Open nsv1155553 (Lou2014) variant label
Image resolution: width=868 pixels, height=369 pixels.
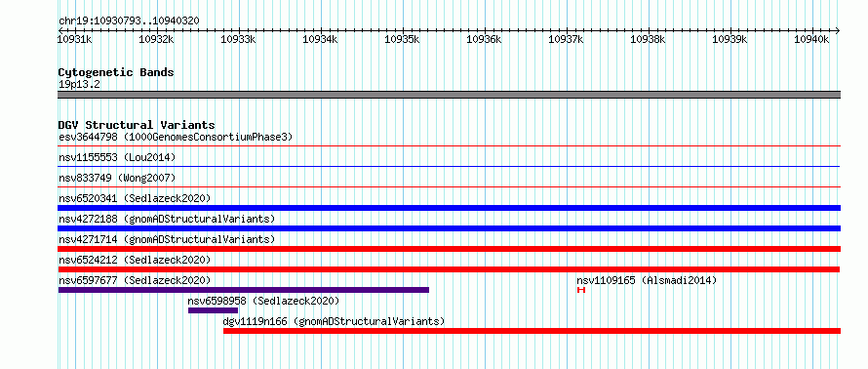[117, 158]
